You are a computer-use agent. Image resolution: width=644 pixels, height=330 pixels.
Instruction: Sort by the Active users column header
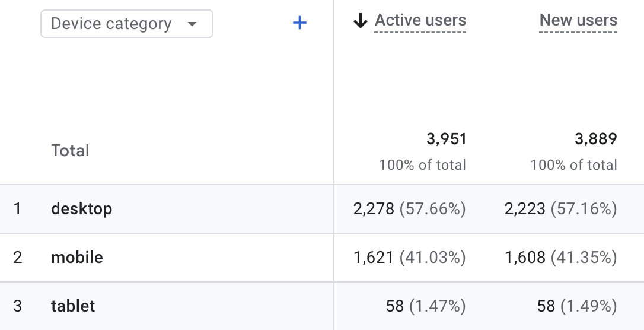[x=420, y=21]
